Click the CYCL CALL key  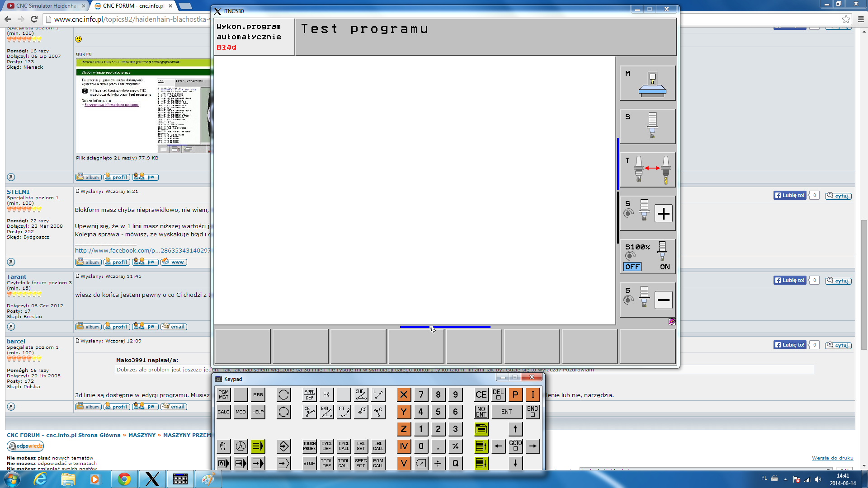point(344,446)
